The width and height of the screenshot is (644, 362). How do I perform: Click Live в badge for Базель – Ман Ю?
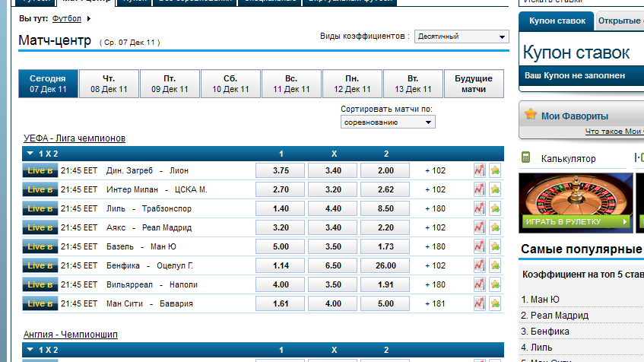[x=40, y=246]
